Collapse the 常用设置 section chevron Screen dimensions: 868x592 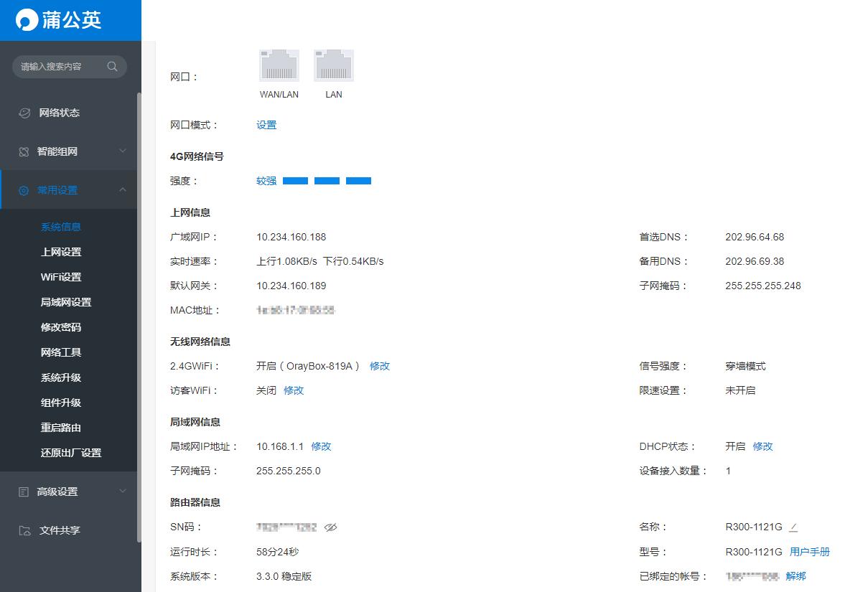pyautogui.click(x=122, y=189)
